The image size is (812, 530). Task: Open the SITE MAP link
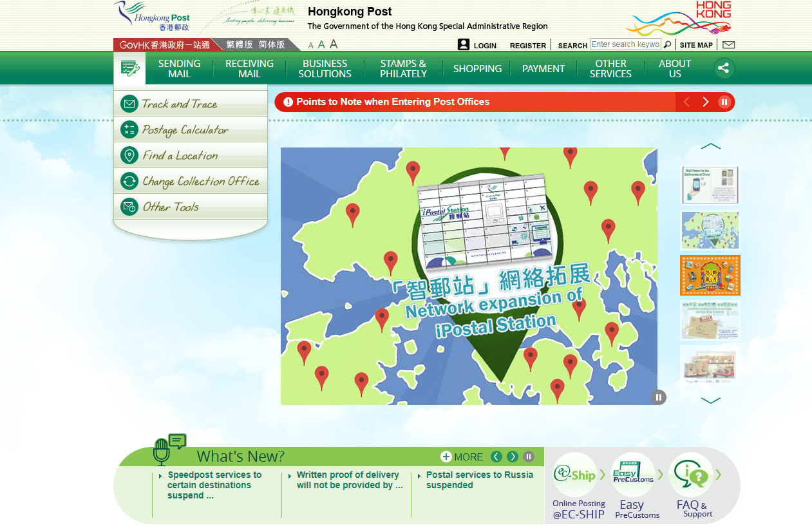696,45
